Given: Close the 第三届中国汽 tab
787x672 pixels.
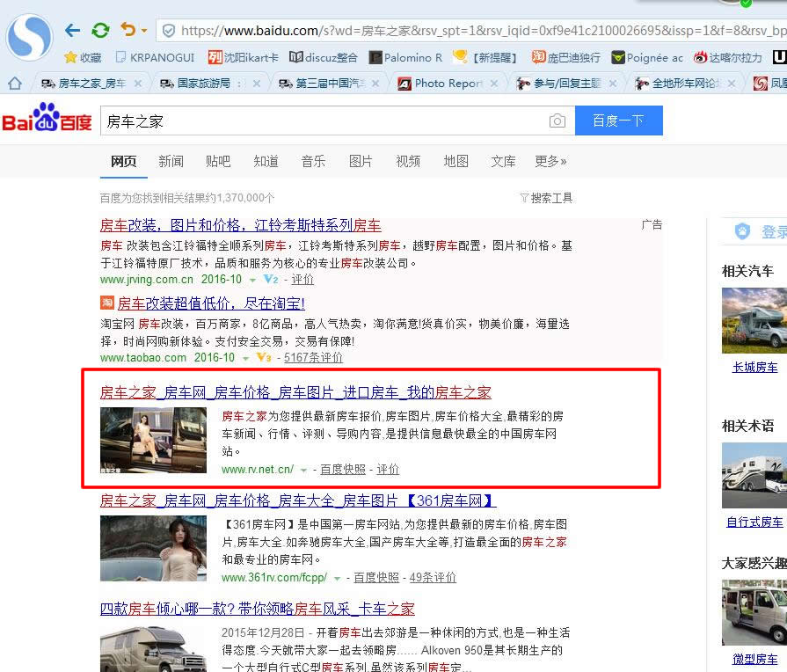Looking at the screenshot, I should click(x=375, y=84).
